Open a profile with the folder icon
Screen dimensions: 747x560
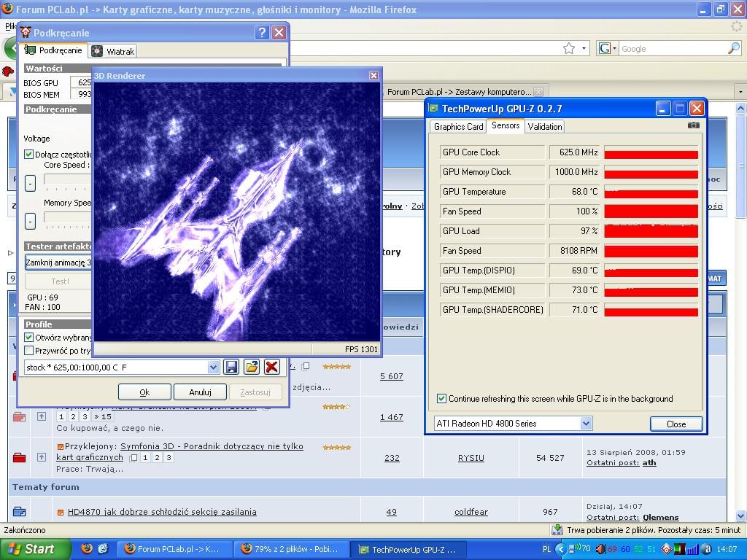[252, 367]
